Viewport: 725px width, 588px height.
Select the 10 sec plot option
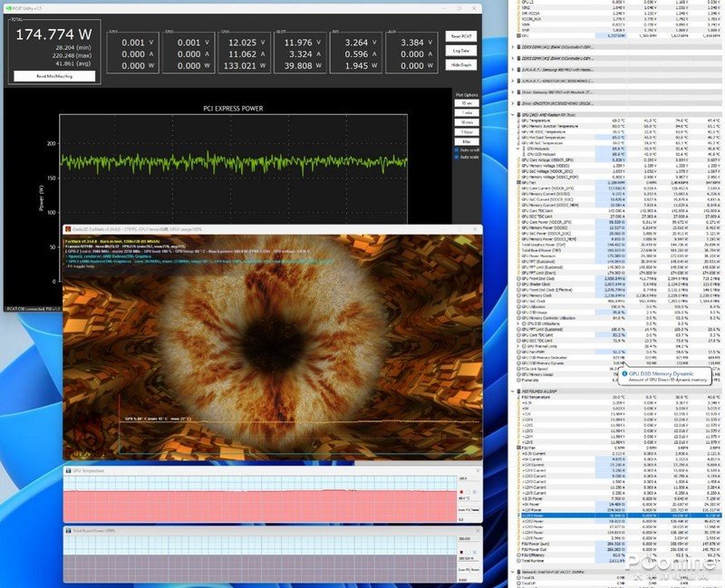(465, 102)
